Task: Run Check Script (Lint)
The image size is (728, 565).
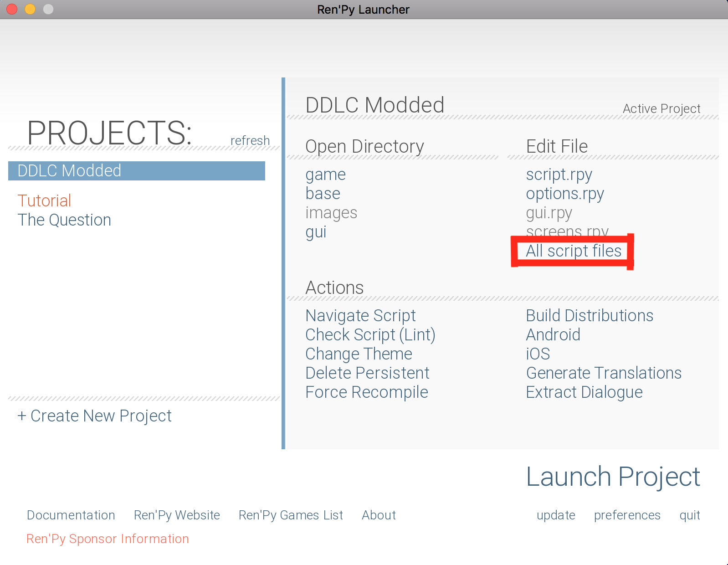Action: [370, 335]
